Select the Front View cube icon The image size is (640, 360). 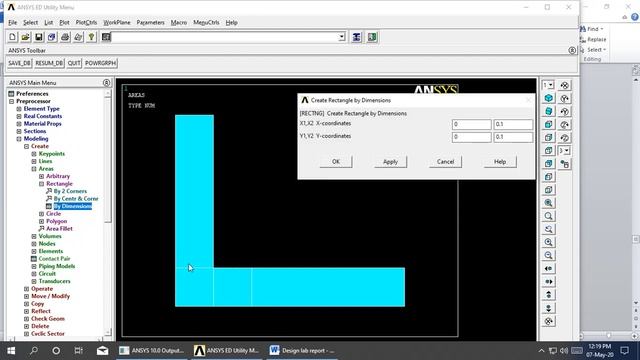pyautogui.click(x=549, y=124)
